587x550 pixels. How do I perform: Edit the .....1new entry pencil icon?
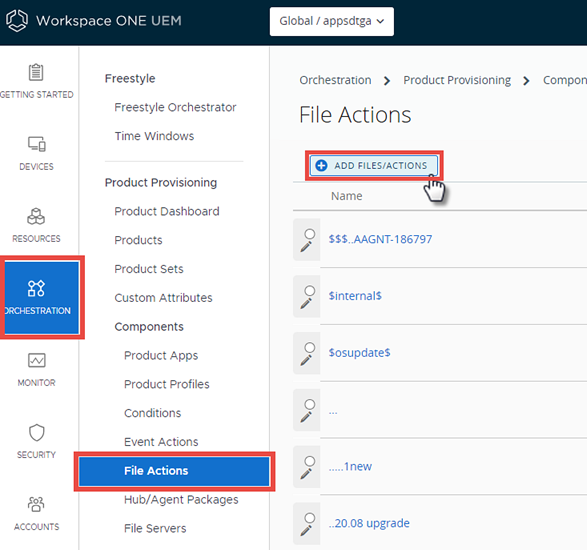click(x=306, y=474)
